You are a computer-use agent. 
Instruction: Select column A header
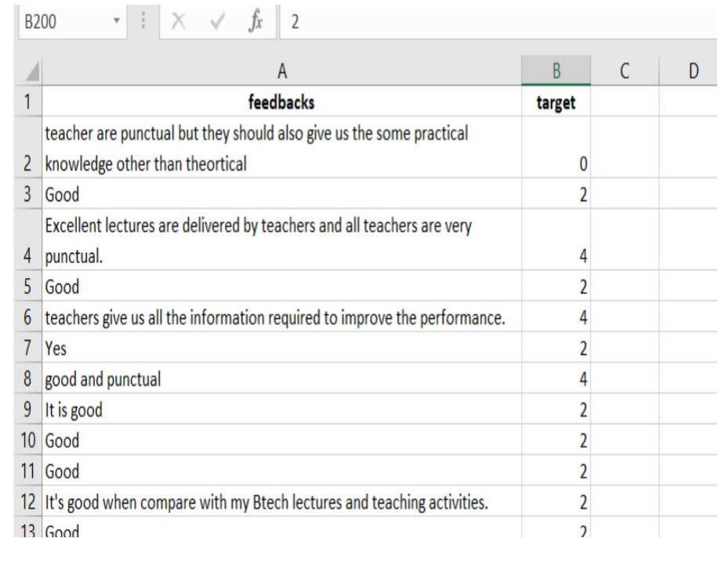click(x=282, y=71)
